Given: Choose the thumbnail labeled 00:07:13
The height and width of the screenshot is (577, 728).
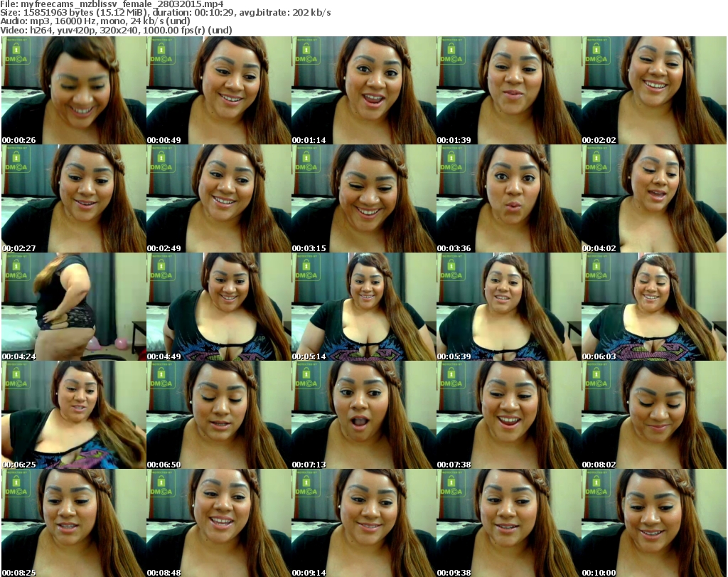Looking at the screenshot, I should click(363, 415).
